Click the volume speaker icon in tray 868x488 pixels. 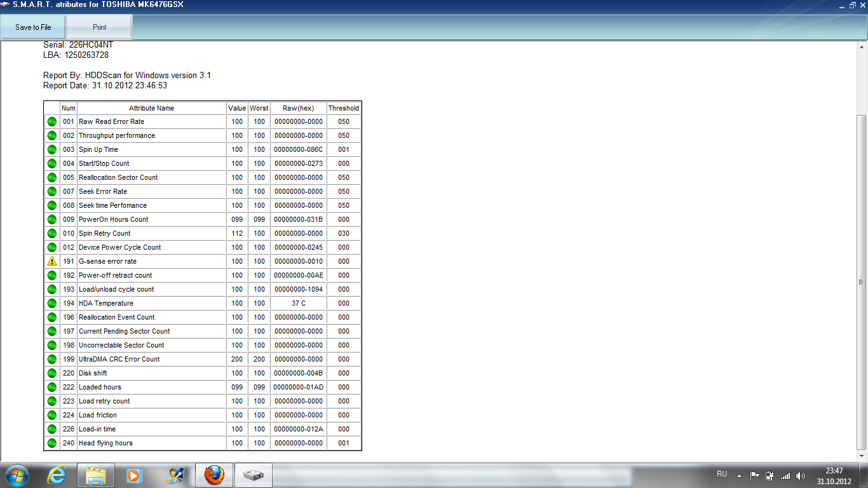pos(801,475)
